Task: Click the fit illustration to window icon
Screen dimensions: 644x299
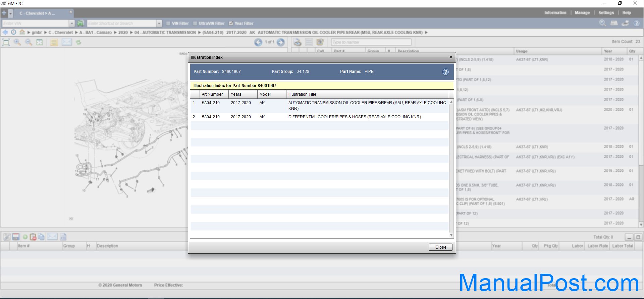Action: click(x=6, y=42)
